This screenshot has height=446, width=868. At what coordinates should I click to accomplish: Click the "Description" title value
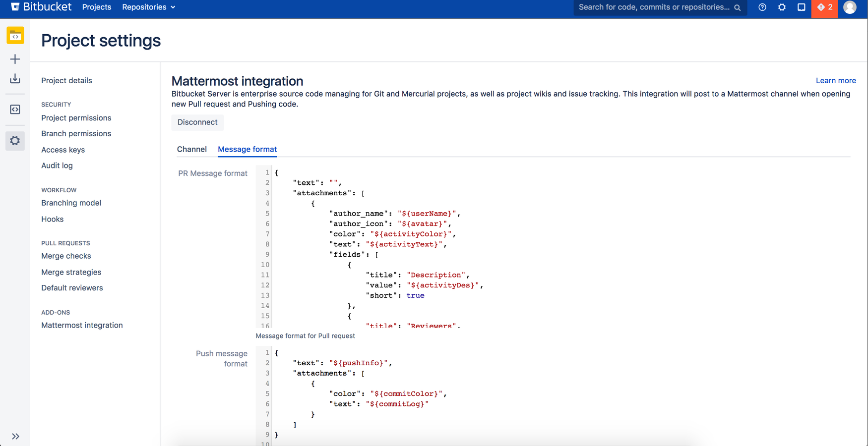click(436, 275)
